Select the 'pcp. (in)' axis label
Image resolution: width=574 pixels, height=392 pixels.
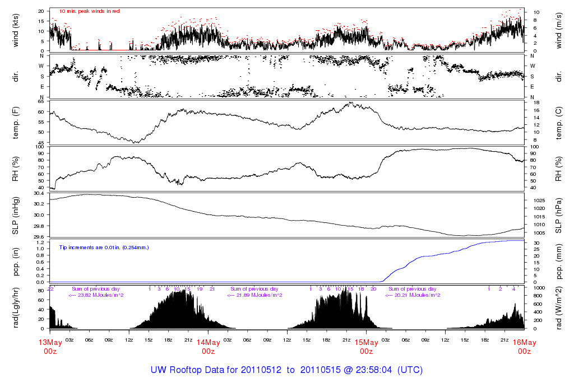point(16,262)
